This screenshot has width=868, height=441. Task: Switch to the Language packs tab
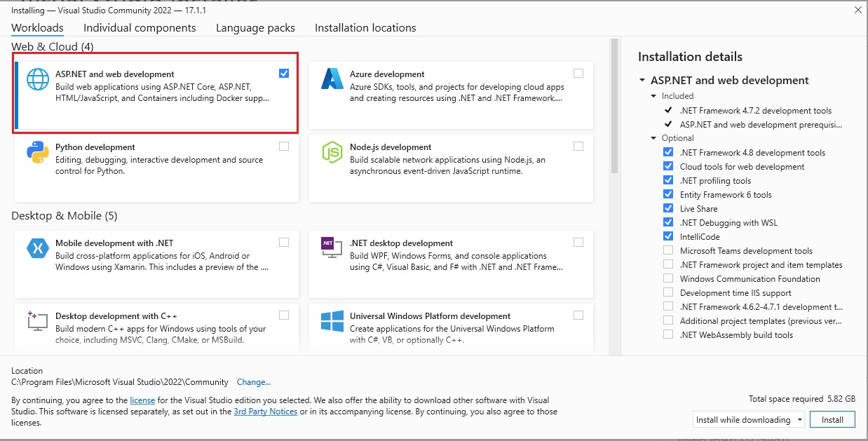[x=255, y=28]
